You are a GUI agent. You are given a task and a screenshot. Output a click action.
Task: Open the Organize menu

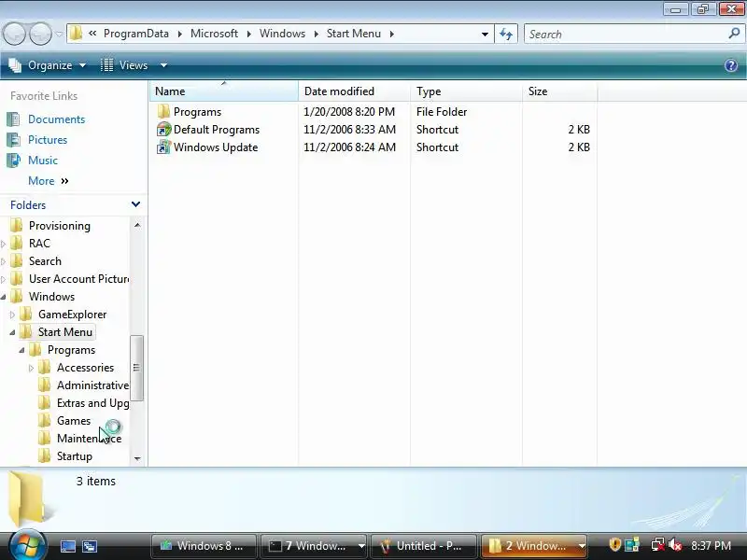[48, 65]
